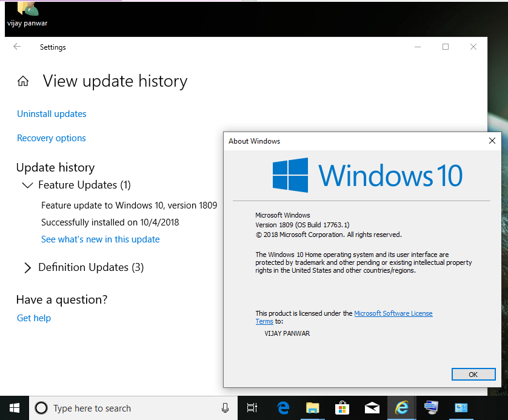Click the 'Terms' link in About Windows
The width and height of the screenshot is (508, 420).
click(x=264, y=322)
